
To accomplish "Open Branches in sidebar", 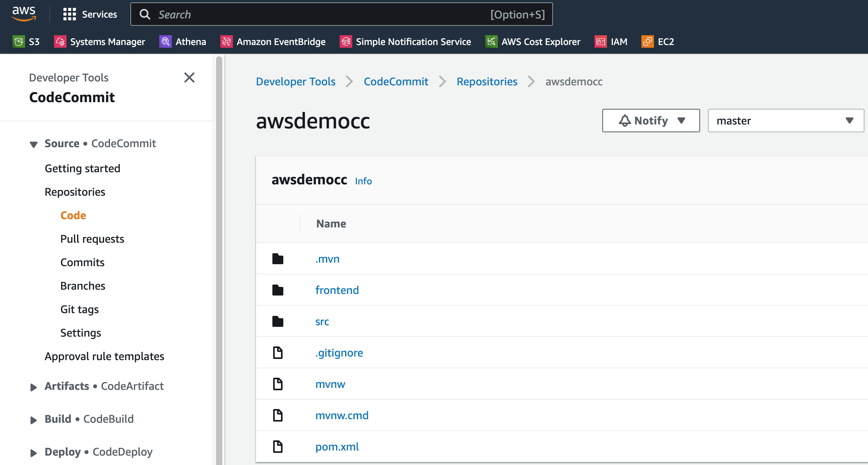I will 83,286.
